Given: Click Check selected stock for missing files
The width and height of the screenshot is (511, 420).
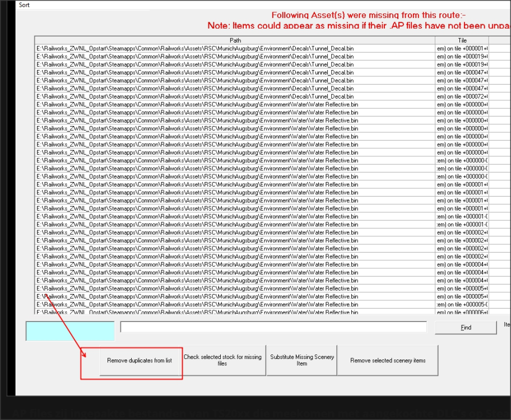Looking at the screenshot, I should tap(222, 360).
